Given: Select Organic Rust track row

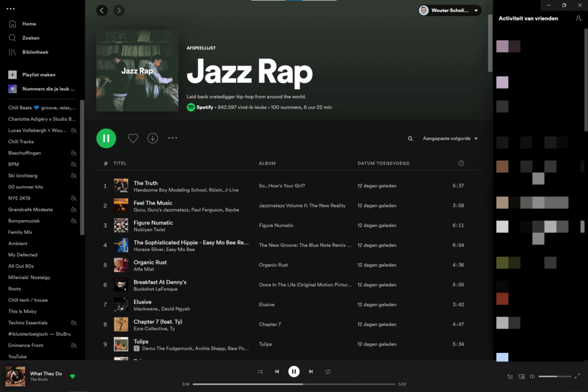Looking at the screenshot, I should point(289,265).
